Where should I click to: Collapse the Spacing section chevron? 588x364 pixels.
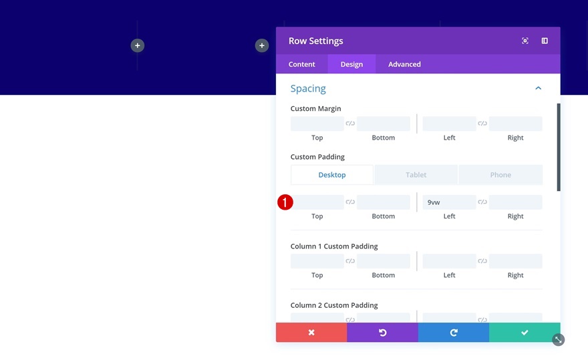coord(538,88)
